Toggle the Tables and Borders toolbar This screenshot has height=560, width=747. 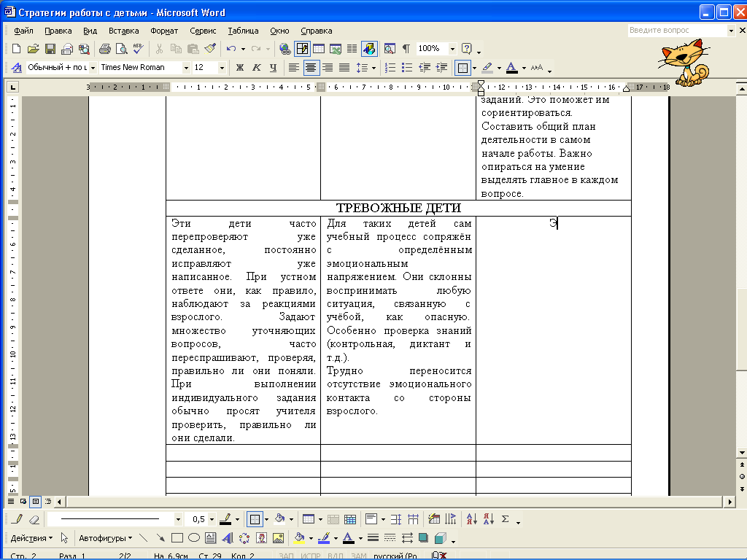[302, 49]
